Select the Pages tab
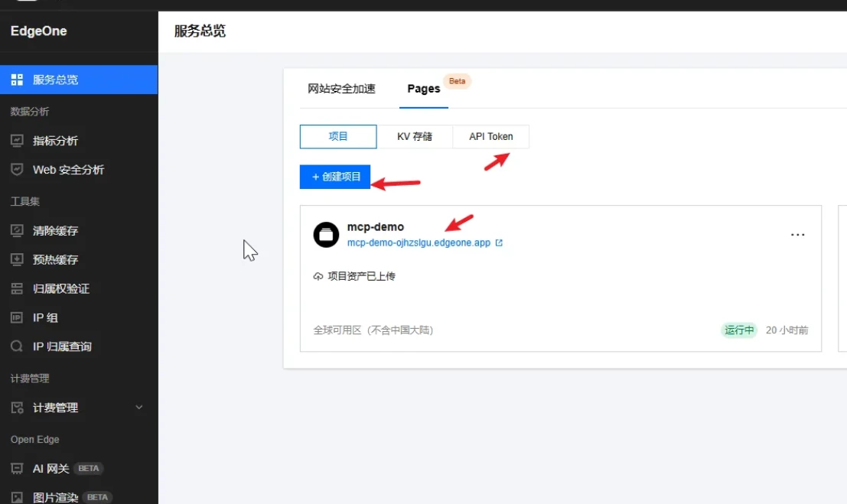 424,89
